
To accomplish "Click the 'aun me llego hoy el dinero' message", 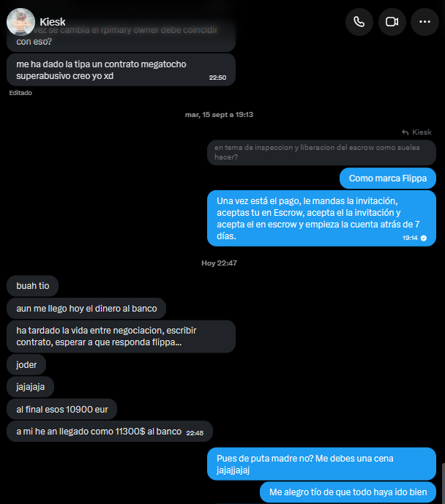I will point(86,309).
